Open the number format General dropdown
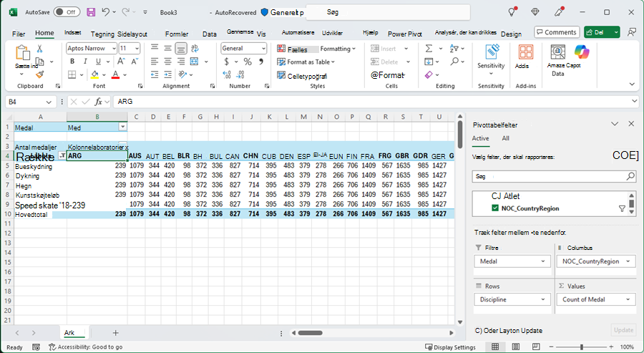The width and height of the screenshot is (644, 353). (263, 49)
